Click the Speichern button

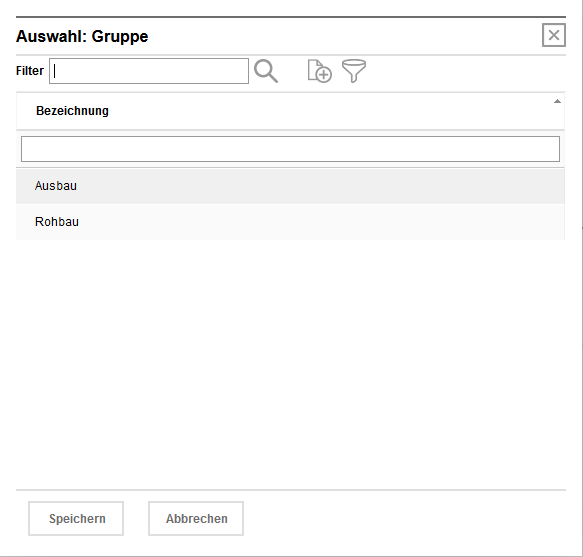pyautogui.click(x=76, y=518)
